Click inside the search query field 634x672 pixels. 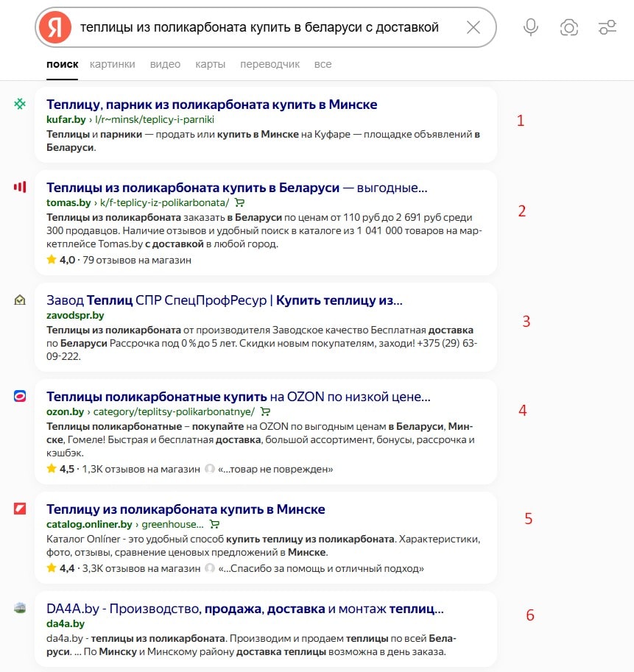[x=259, y=27]
